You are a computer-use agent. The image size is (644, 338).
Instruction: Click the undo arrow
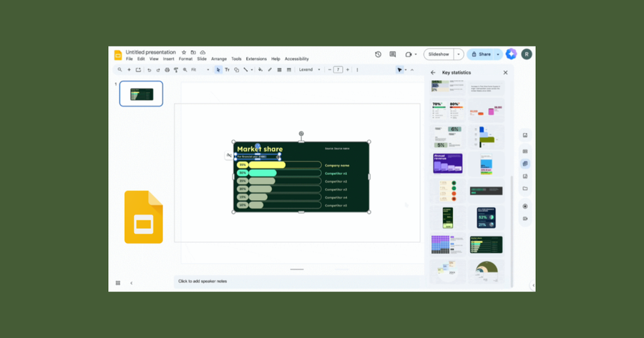[x=149, y=70]
